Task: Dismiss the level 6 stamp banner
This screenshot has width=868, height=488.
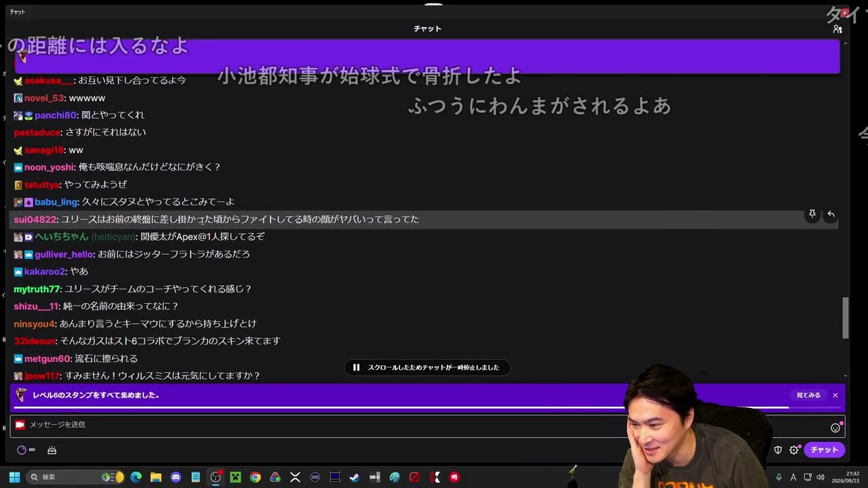Action: coord(835,395)
